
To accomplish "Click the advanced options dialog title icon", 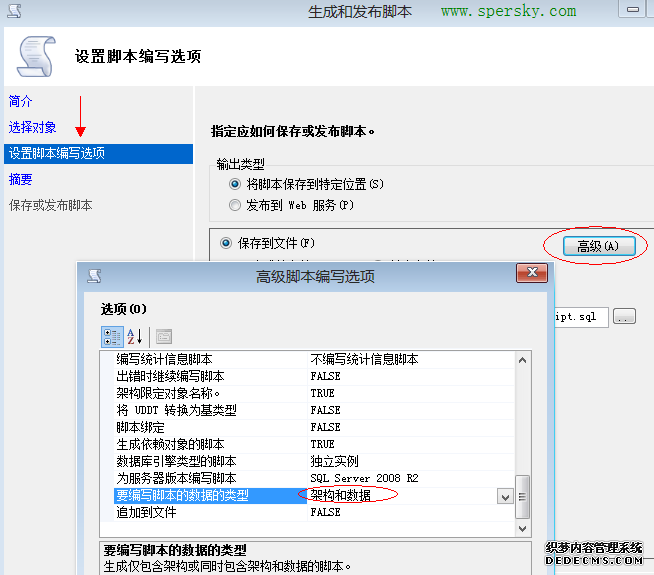I will click(94, 276).
